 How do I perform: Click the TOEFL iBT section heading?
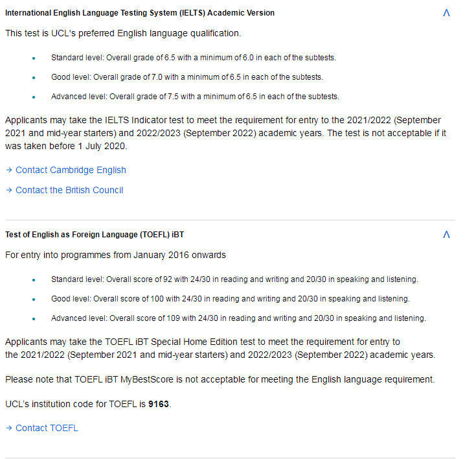pos(95,235)
